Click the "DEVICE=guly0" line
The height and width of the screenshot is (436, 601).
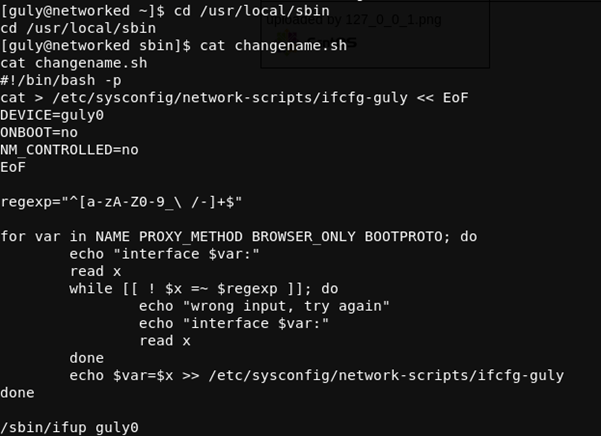[x=52, y=115]
